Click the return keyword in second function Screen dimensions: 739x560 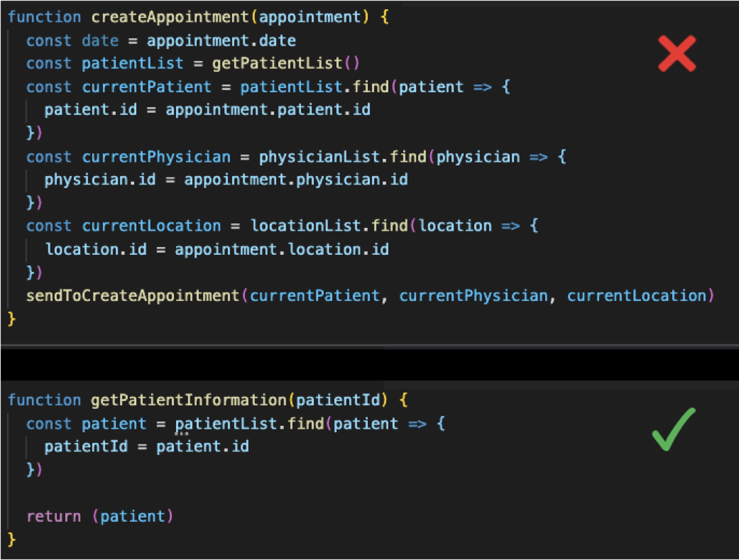[x=54, y=517]
